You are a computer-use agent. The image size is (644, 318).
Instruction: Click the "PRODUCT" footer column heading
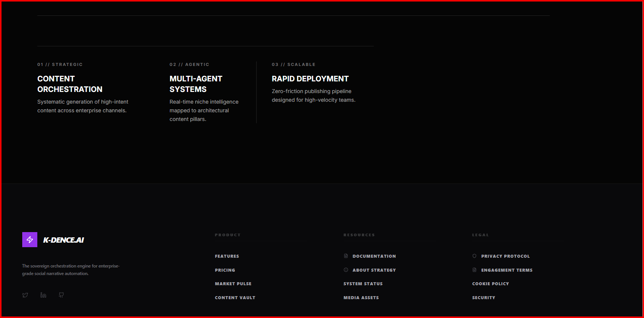point(228,235)
